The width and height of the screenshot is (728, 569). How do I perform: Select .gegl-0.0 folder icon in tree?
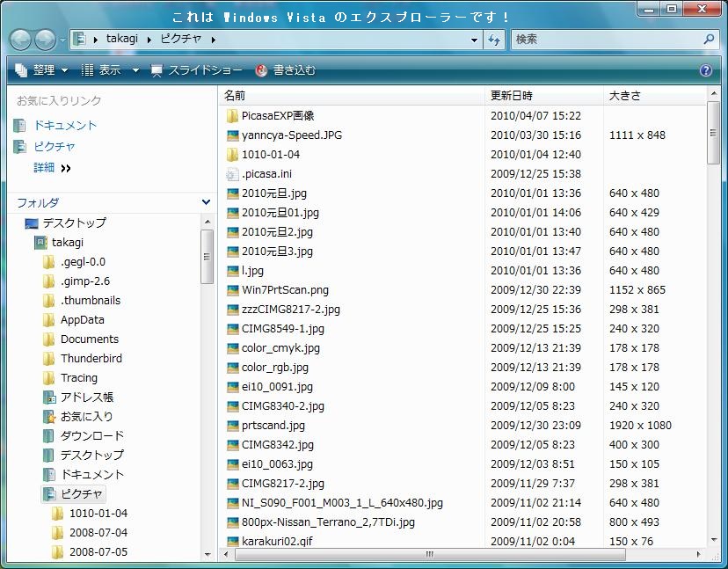point(48,262)
